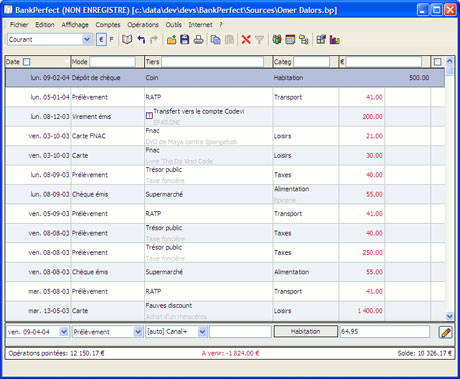Click the Tiers filter field

pos(212,62)
